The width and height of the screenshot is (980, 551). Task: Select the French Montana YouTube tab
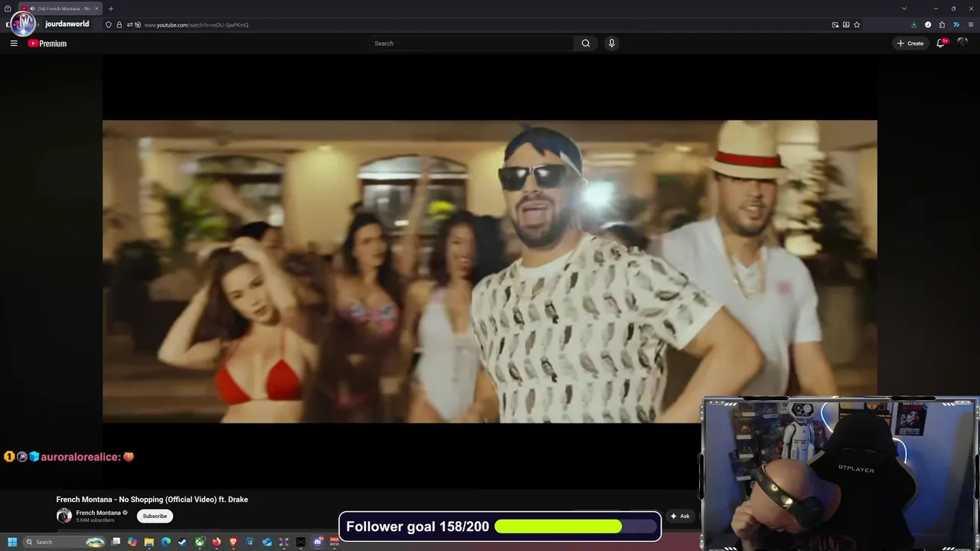(x=60, y=8)
